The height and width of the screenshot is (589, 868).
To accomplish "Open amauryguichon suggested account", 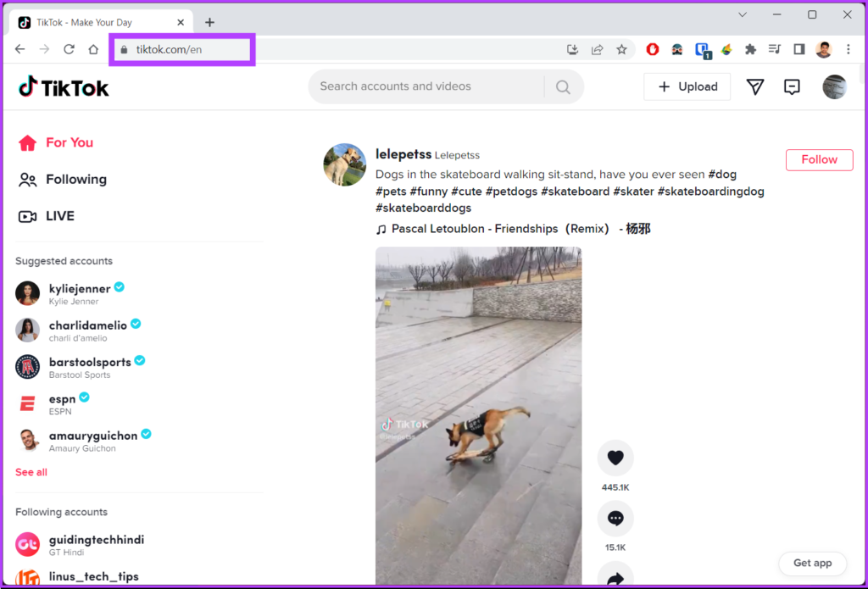I will click(x=84, y=441).
